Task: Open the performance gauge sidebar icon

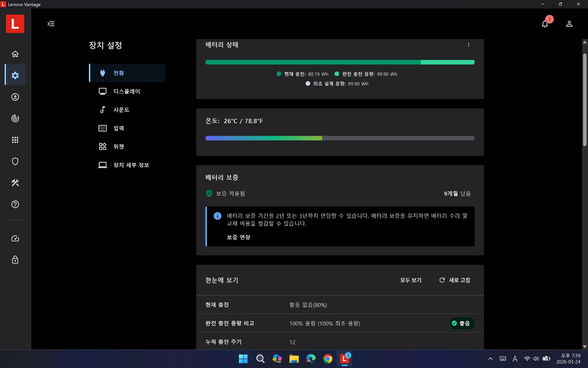Action: 15,238
